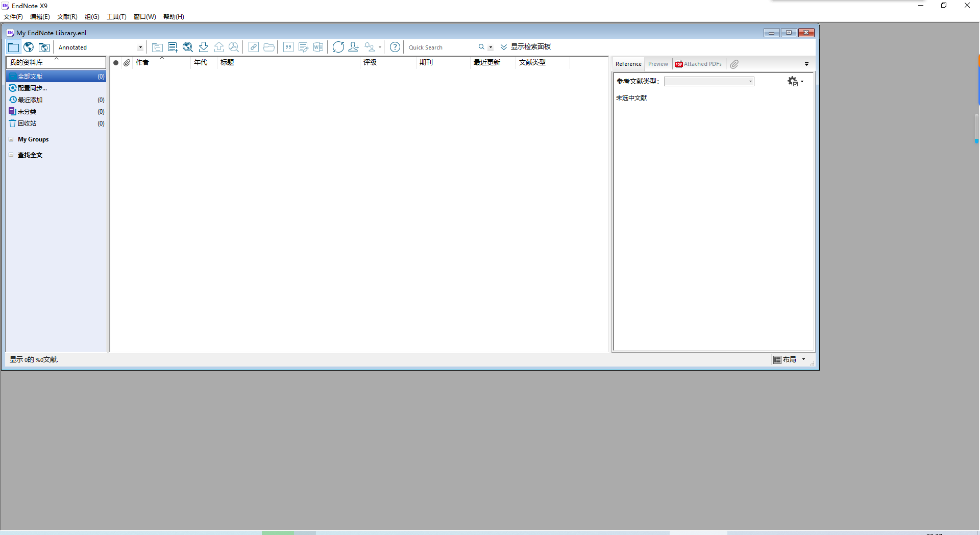The height and width of the screenshot is (535, 980).
Task: Open the Annotated output style dropdown
Action: click(x=139, y=47)
